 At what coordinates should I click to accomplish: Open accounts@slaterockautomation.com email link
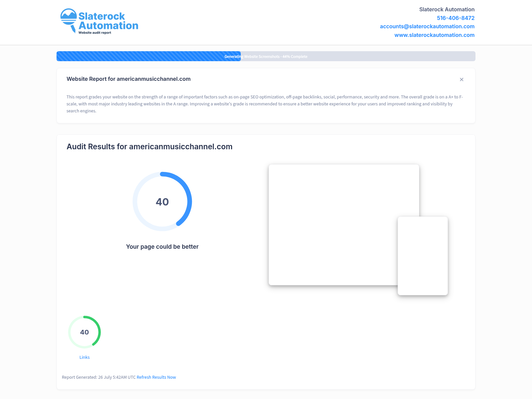(427, 26)
